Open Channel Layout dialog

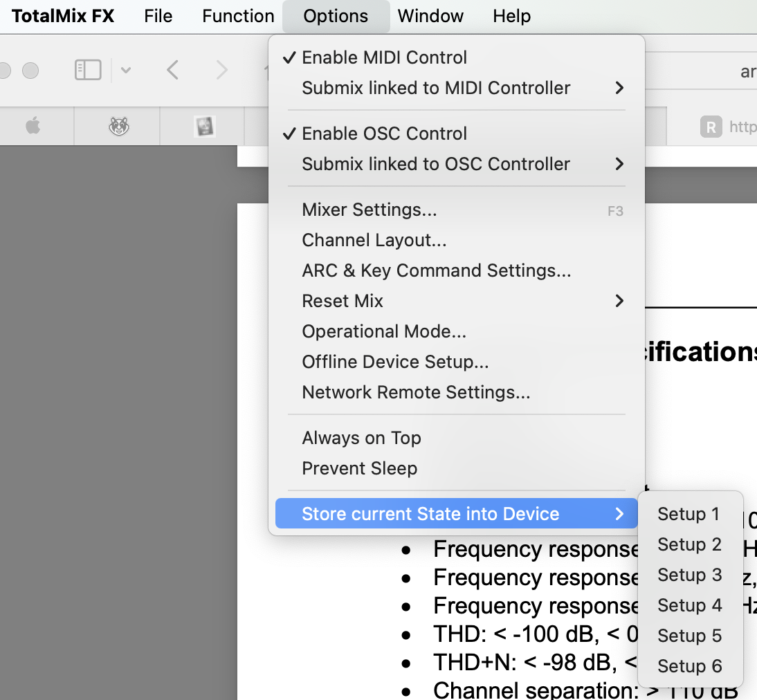click(456, 240)
